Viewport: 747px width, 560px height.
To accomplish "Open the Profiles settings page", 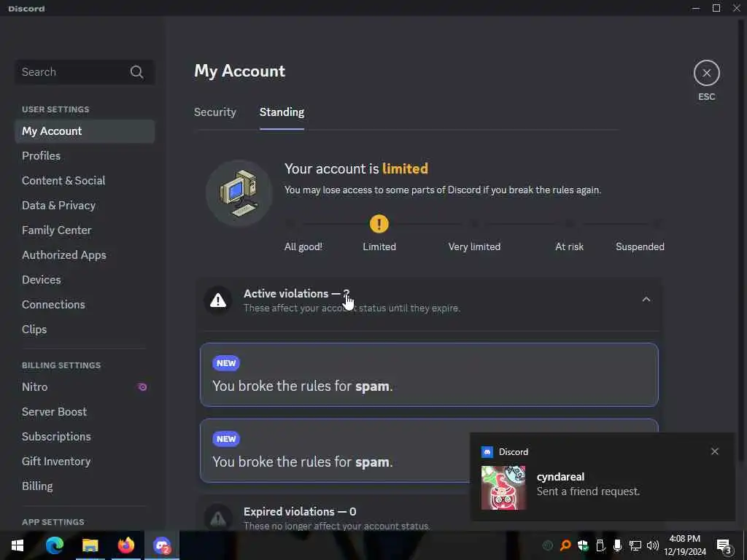I will (x=85, y=156).
